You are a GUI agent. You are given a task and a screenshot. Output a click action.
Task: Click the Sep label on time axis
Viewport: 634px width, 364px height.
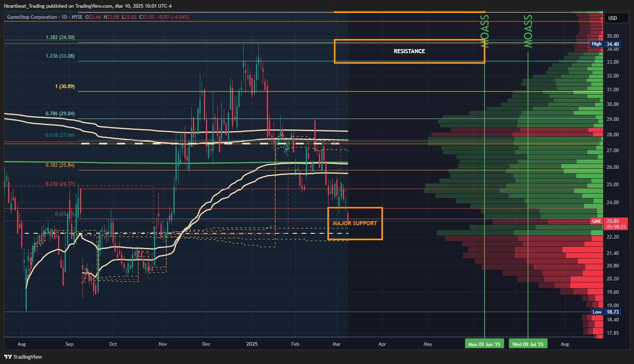coord(69,344)
